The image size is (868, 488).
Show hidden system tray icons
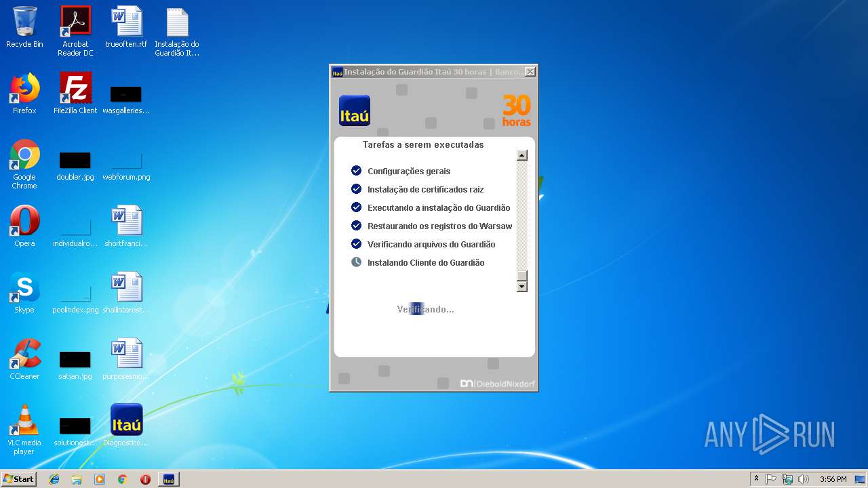coord(756,479)
